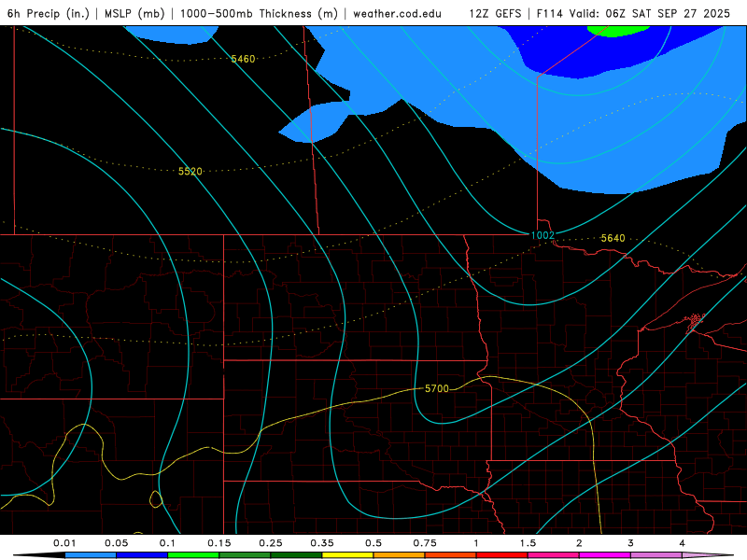Click the 1.5 legend value
Image resolution: width=747 pixels, height=560 pixels.
point(528,543)
